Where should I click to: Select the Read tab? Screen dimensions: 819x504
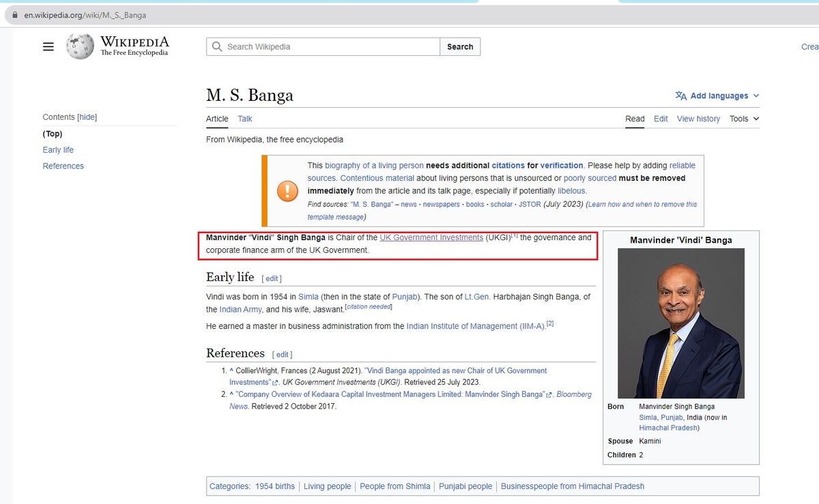[635, 119]
